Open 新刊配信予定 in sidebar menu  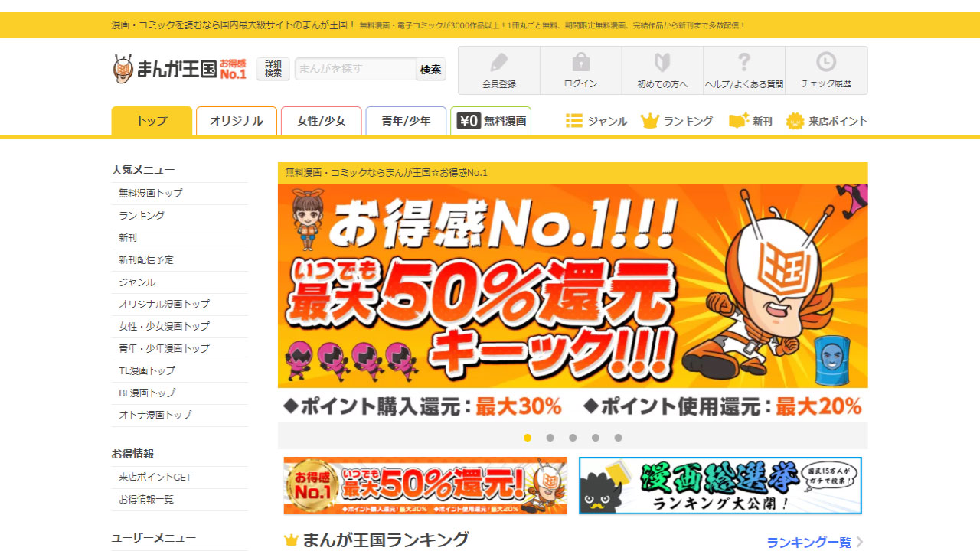click(146, 260)
